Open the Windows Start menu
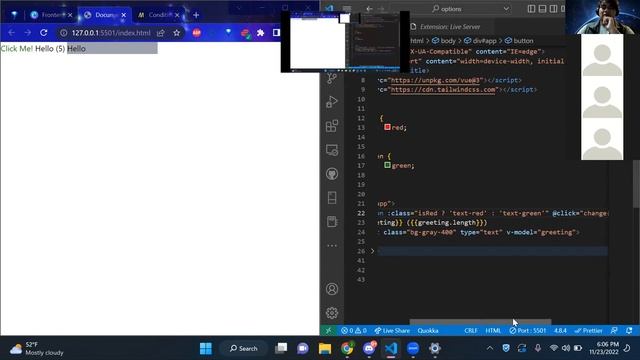640x360 pixels. [x=206, y=348]
